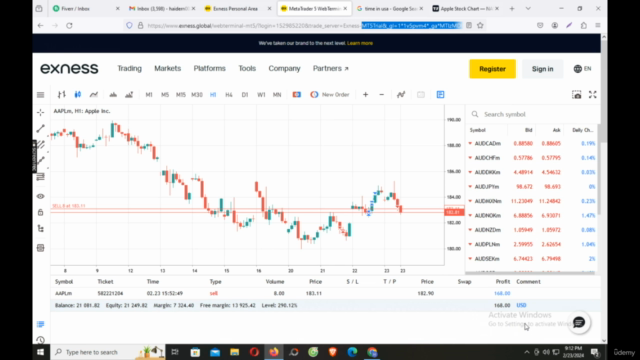
Task: Select the Fibonacci levels tool
Action: click(40, 177)
